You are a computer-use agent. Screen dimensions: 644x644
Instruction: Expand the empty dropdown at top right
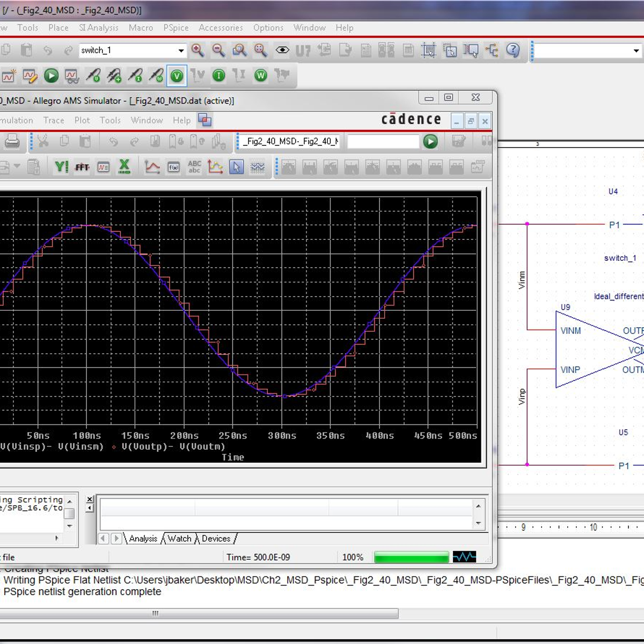pos(636,51)
